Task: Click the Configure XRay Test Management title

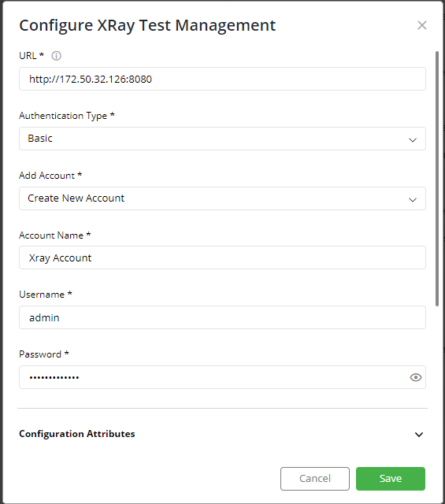Action: click(147, 25)
